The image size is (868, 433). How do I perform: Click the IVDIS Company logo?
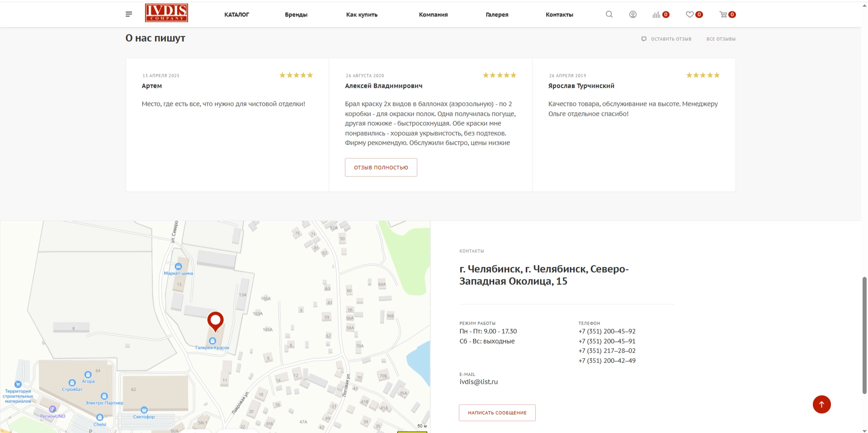pyautogui.click(x=166, y=13)
